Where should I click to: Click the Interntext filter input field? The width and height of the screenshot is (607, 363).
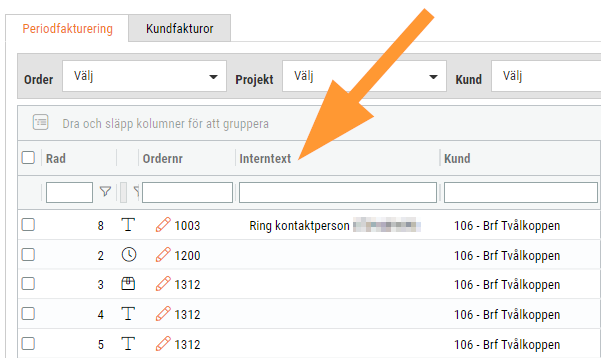click(x=338, y=192)
